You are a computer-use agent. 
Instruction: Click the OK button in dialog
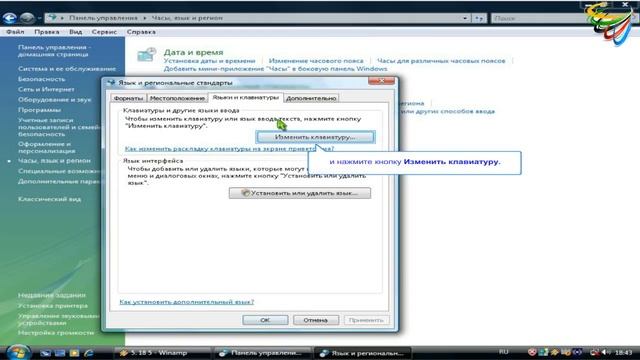(265, 320)
